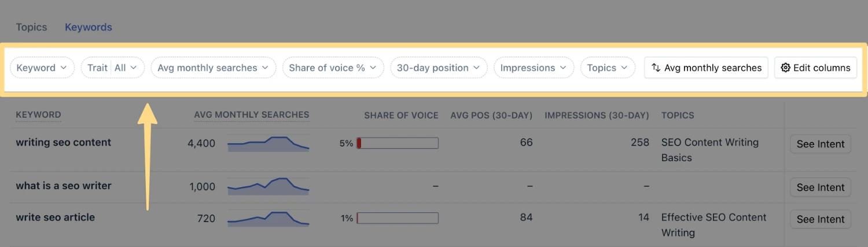
Task: Click the KEYWORD column header
Action: click(x=38, y=115)
